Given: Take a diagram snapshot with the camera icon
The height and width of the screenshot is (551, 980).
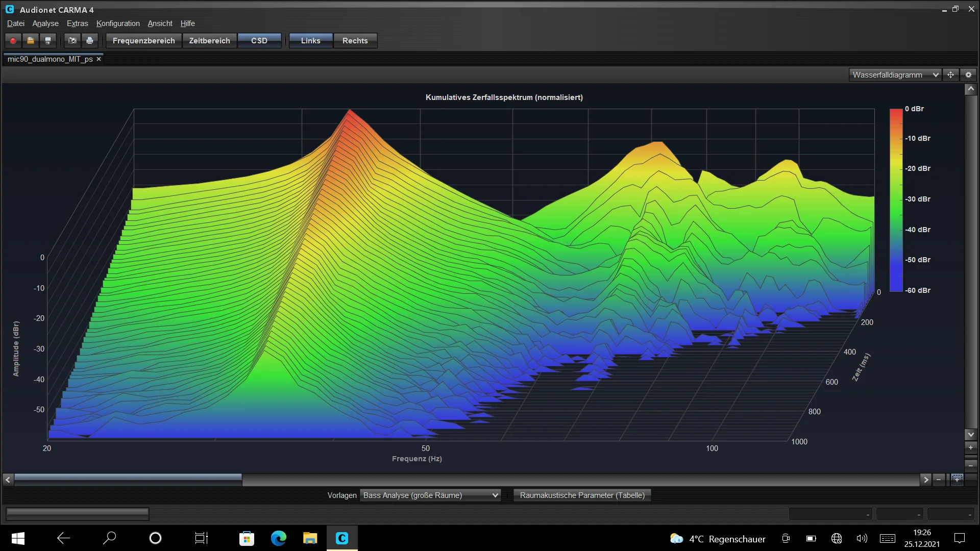Looking at the screenshot, I should coord(72,41).
